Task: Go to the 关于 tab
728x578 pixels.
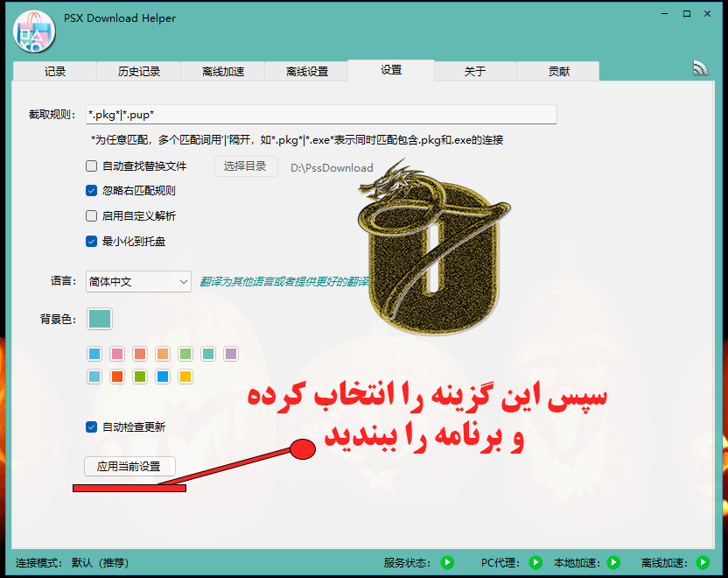Action: tap(475, 72)
